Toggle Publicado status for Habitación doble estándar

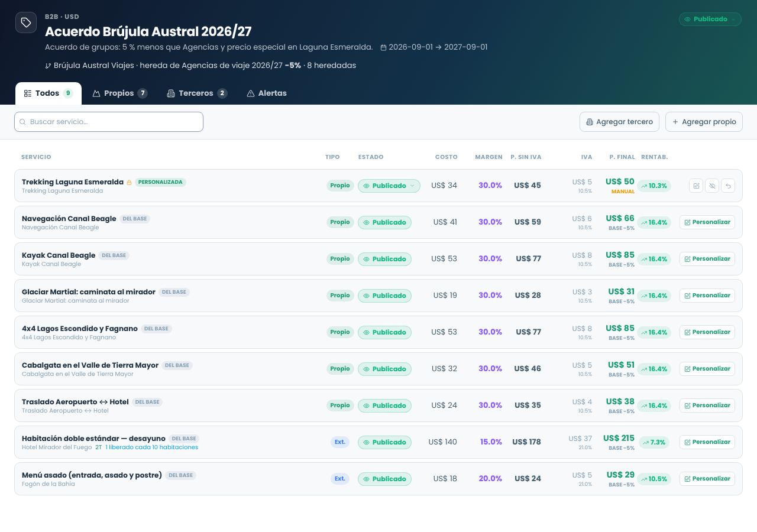tap(384, 442)
